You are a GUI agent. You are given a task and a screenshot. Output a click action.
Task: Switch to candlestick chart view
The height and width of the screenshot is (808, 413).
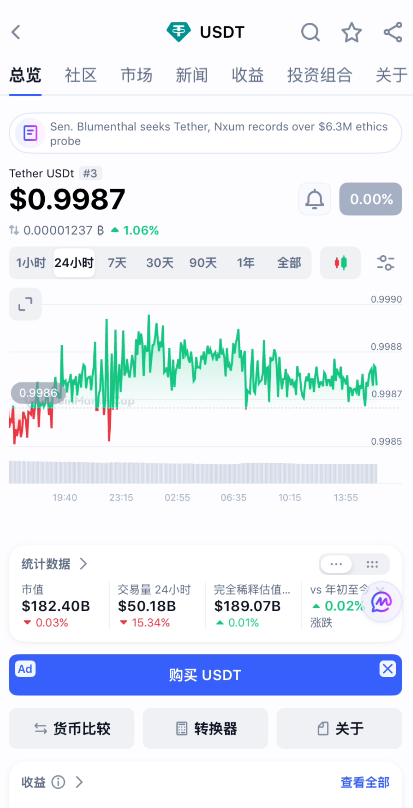point(340,263)
